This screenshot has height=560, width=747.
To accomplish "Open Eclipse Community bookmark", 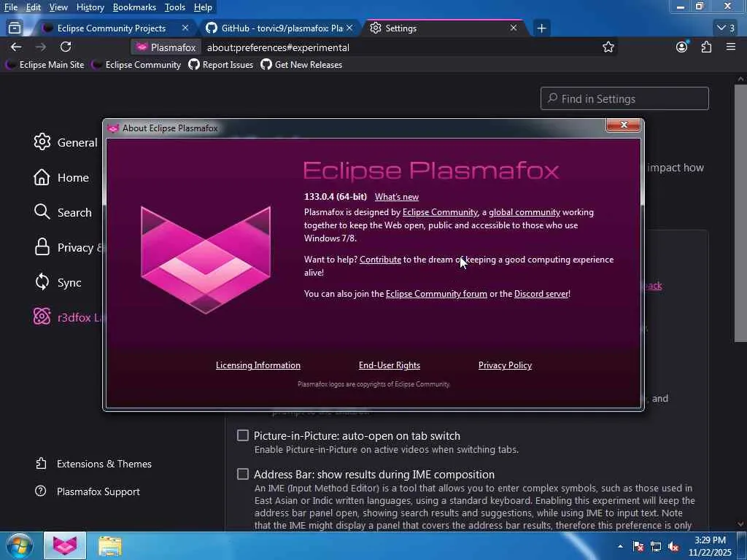I will [136, 65].
